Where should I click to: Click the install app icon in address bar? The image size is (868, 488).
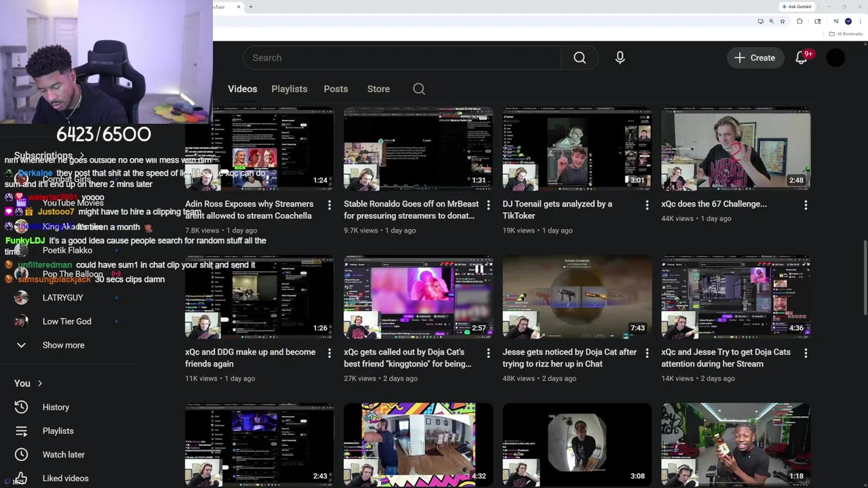point(760,21)
